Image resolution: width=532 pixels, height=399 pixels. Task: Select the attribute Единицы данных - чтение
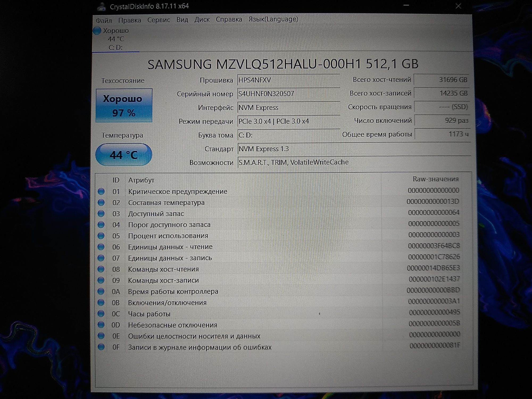pyautogui.click(x=170, y=247)
